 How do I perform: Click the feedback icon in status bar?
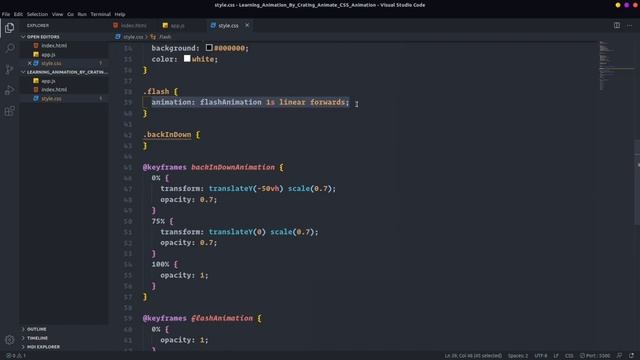click(619, 356)
